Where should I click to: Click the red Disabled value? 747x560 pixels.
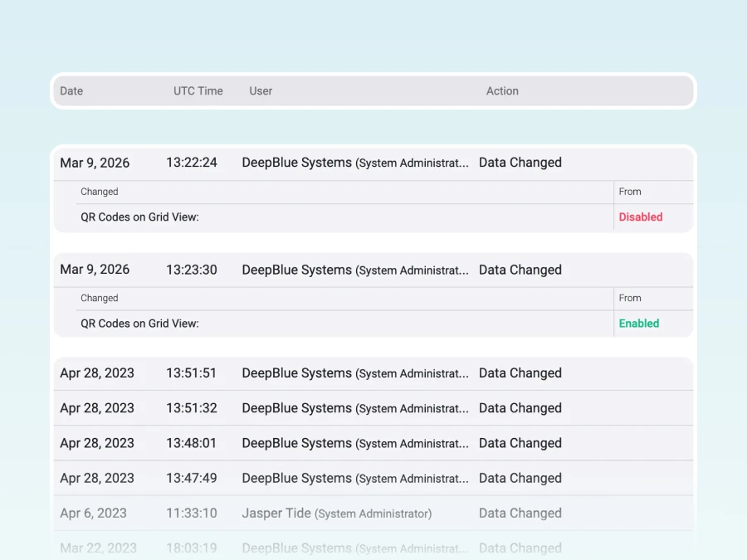pos(640,217)
